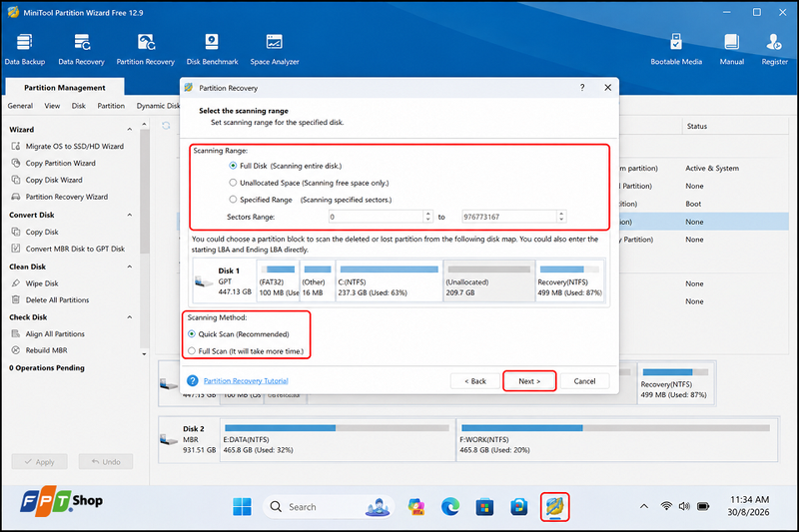Open the Disk menu

click(x=79, y=106)
